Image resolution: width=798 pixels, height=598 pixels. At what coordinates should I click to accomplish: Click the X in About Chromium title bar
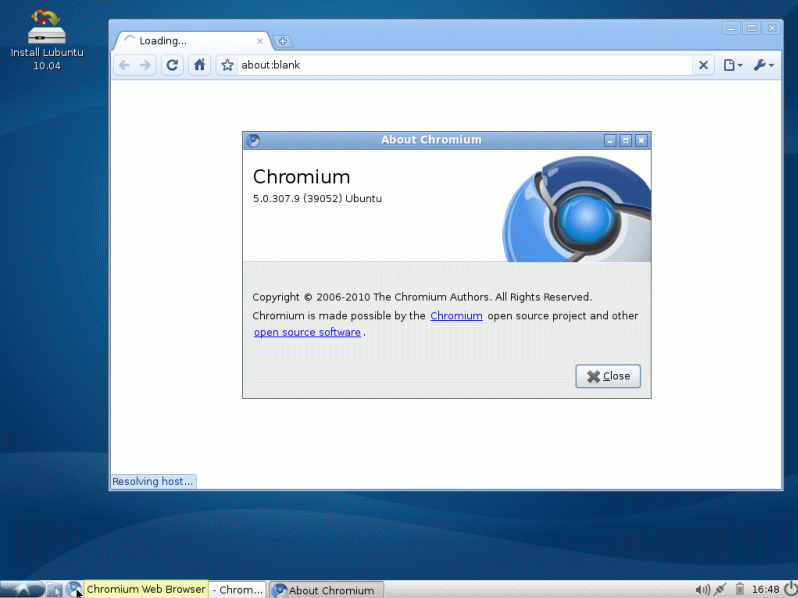pos(641,140)
